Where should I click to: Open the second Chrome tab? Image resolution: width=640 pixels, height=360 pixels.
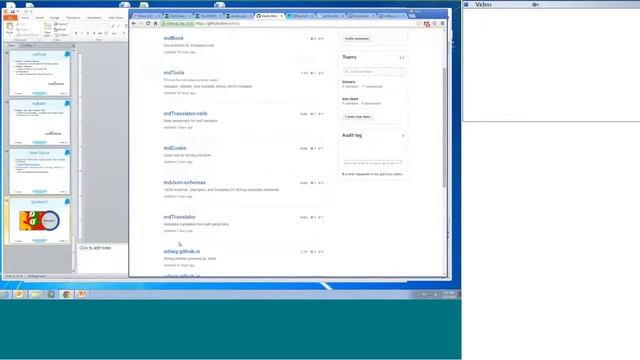[x=178, y=16]
